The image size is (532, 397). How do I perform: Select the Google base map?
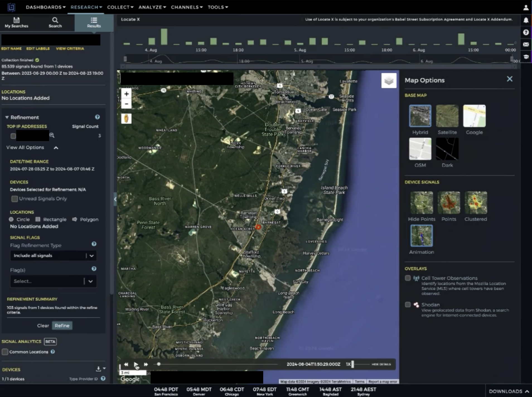474,116
